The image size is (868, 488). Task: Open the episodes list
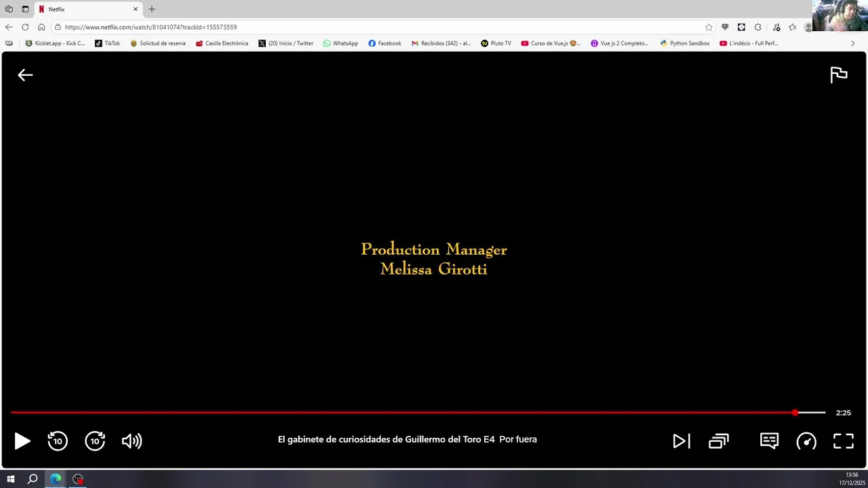click(719, 441)
